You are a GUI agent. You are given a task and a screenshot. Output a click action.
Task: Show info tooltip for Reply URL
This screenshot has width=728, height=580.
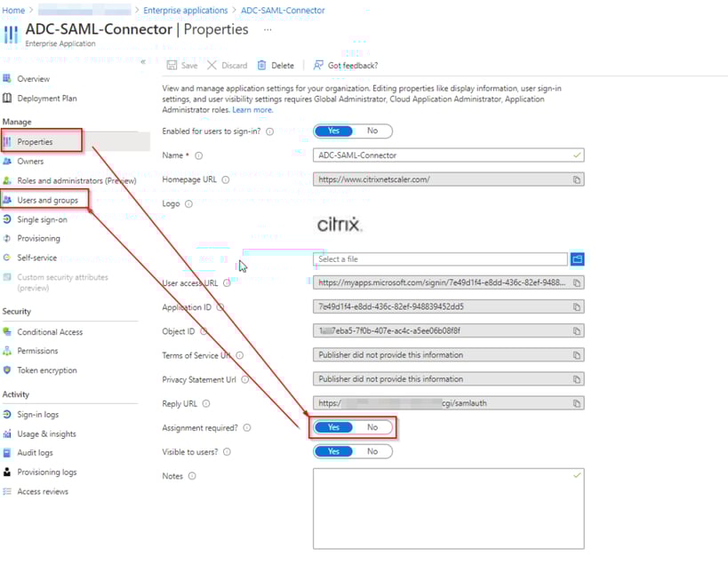206,403
